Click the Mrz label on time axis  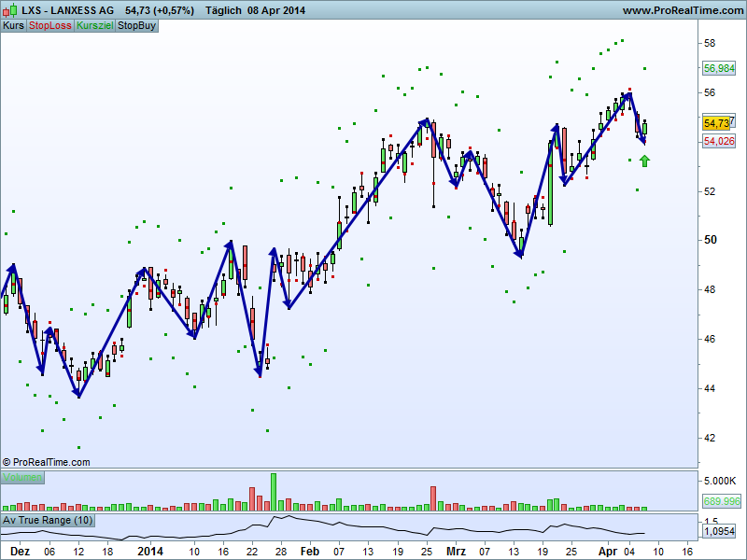456,552
